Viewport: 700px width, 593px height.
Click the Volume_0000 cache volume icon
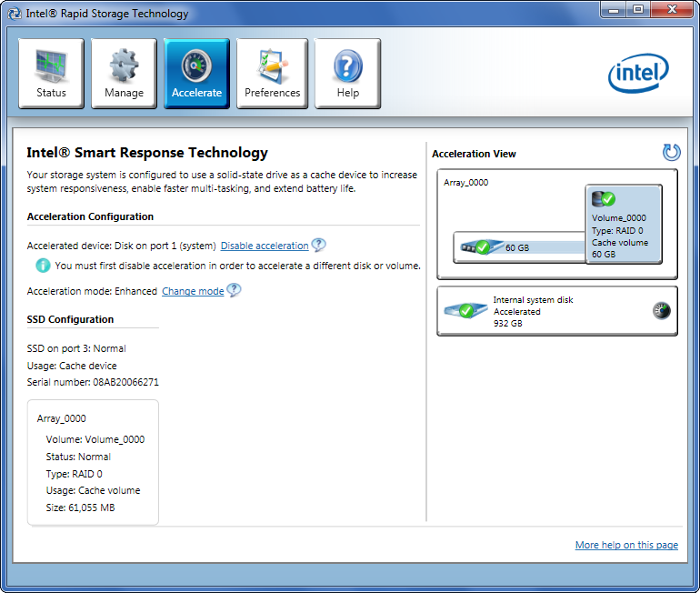[x=603, y=198]
